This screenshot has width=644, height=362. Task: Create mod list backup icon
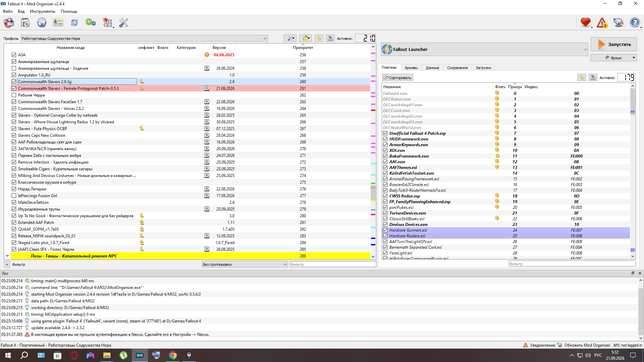tap(330, 38)
